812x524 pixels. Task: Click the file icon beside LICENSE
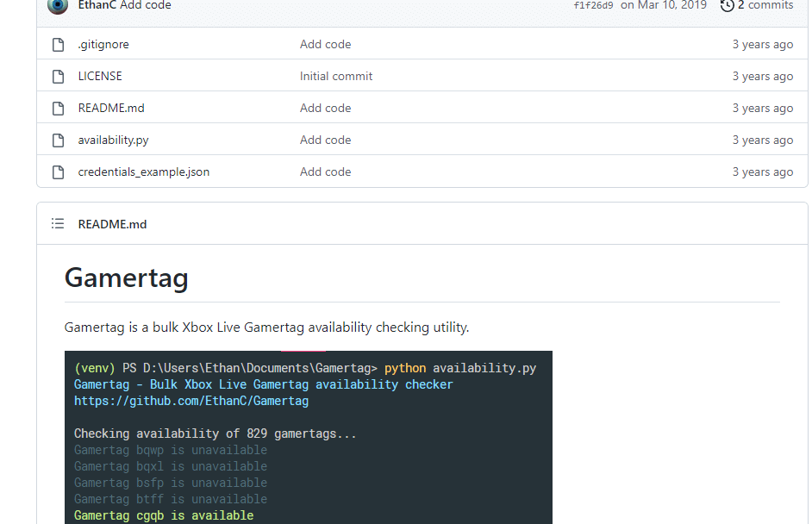pyautogui.click(x=58, y=77)
